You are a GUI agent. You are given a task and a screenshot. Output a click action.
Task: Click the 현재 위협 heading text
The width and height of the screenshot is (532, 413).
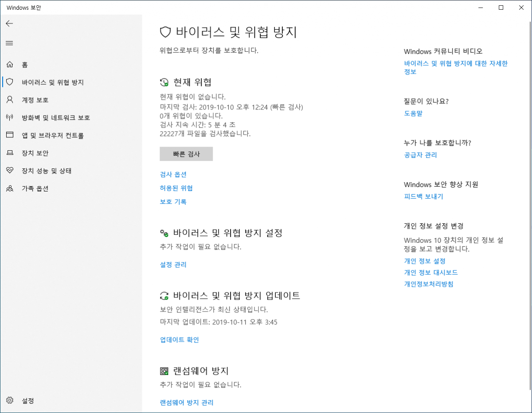(x=192, y=82)
